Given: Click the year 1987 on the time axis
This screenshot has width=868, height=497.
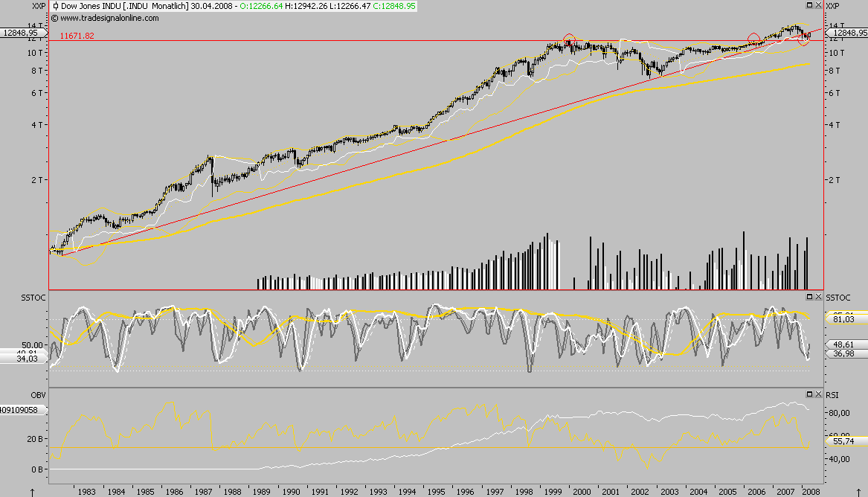Looking at the screenshot, I should tap(203, 492).
